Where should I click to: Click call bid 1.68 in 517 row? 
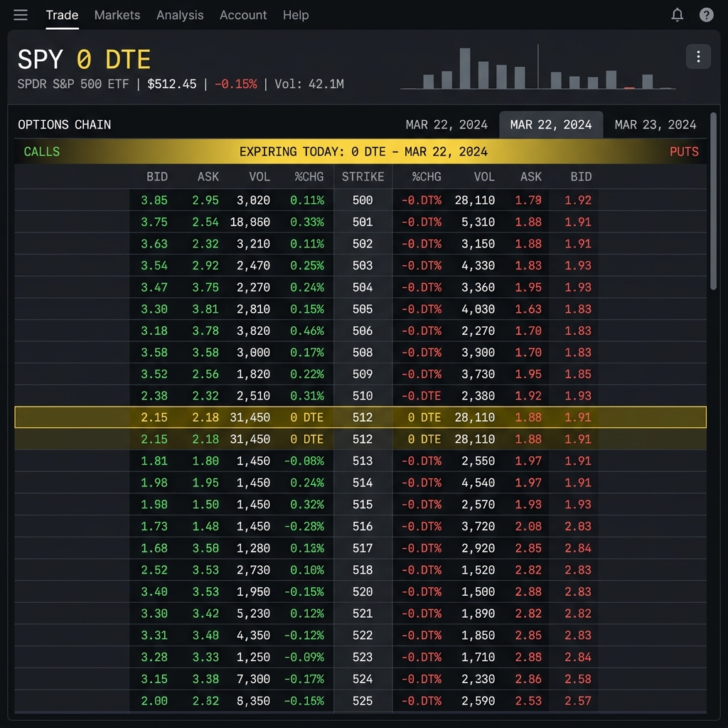coord(154,548)
